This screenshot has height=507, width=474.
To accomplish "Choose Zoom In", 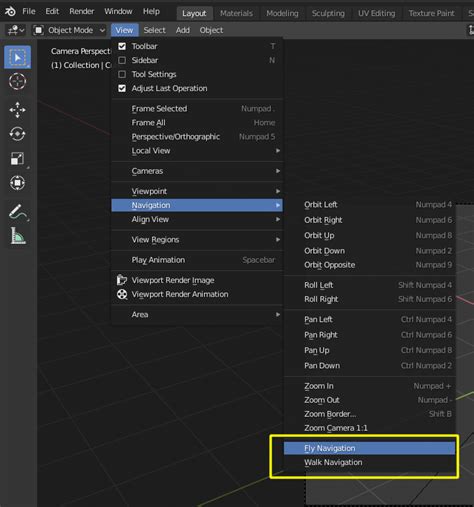I will (x=370, y=386).
